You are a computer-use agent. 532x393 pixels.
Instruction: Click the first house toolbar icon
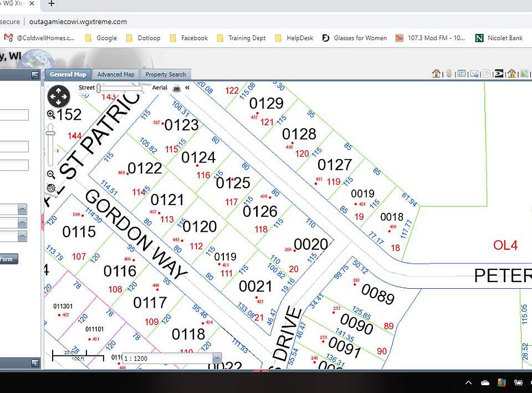tap(437, 73)
